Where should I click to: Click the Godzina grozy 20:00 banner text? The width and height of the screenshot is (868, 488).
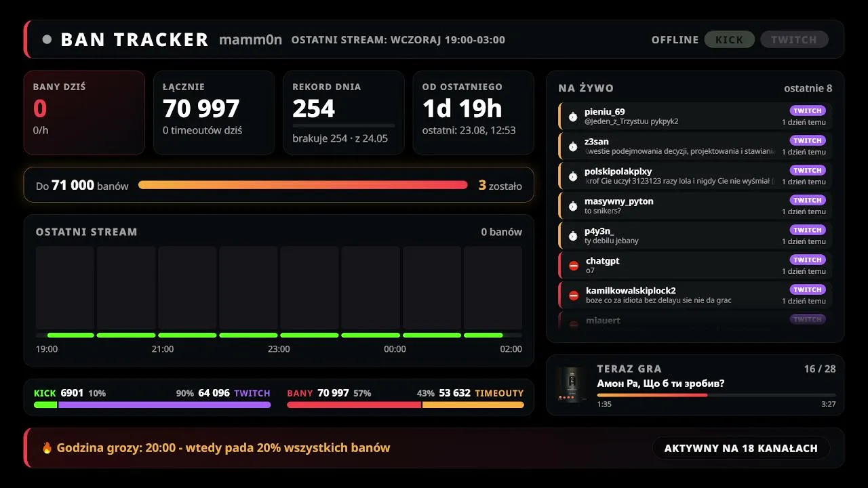pyautogui.click(x=223, y=448)
